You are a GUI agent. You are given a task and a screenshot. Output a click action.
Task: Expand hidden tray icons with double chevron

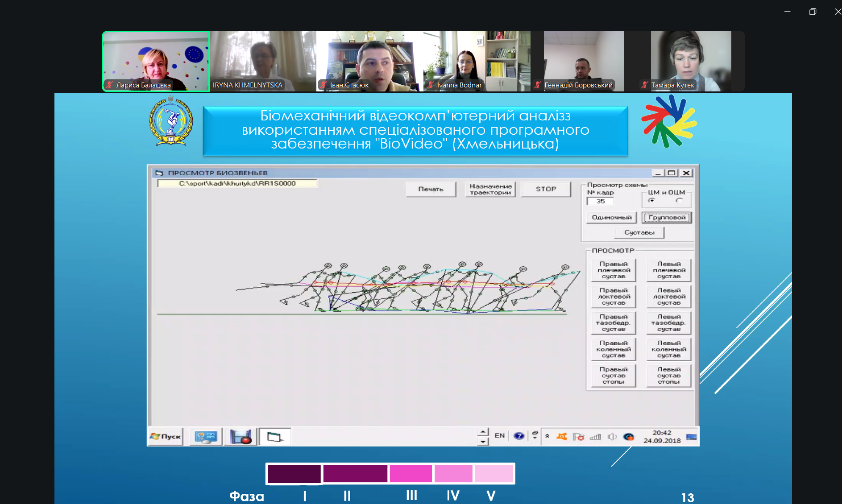(x=547, y=436)
